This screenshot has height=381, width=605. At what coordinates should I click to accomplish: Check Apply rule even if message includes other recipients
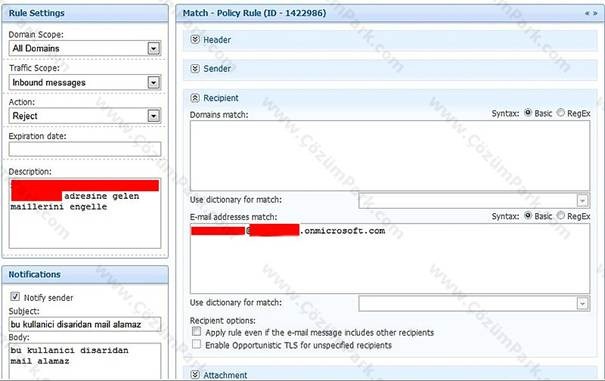pos(197,332)
